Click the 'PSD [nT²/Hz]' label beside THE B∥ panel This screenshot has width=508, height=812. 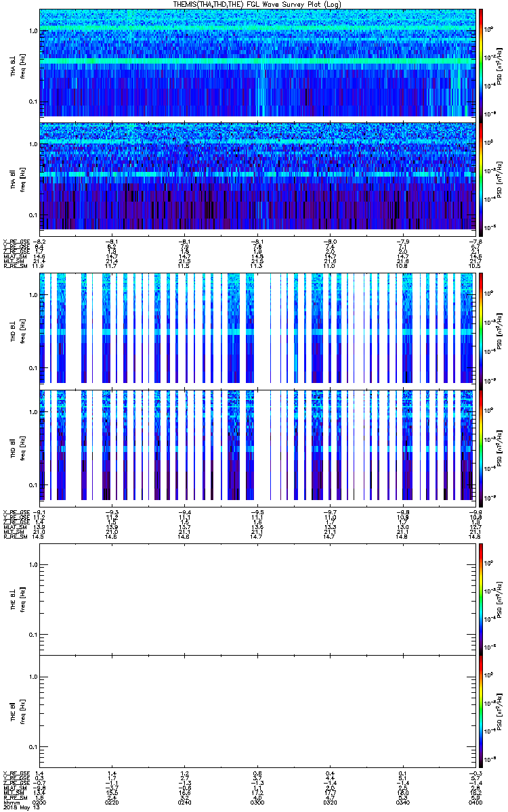click(x=500, y=710)
